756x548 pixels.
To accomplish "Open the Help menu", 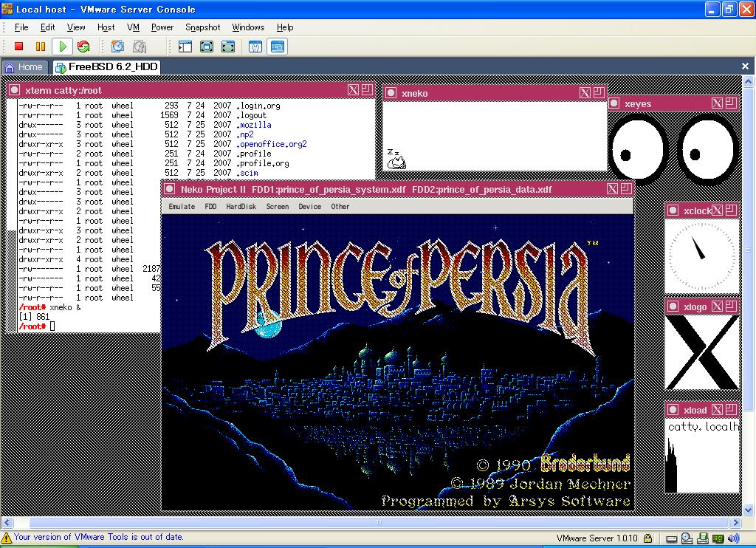I will 285,27.
